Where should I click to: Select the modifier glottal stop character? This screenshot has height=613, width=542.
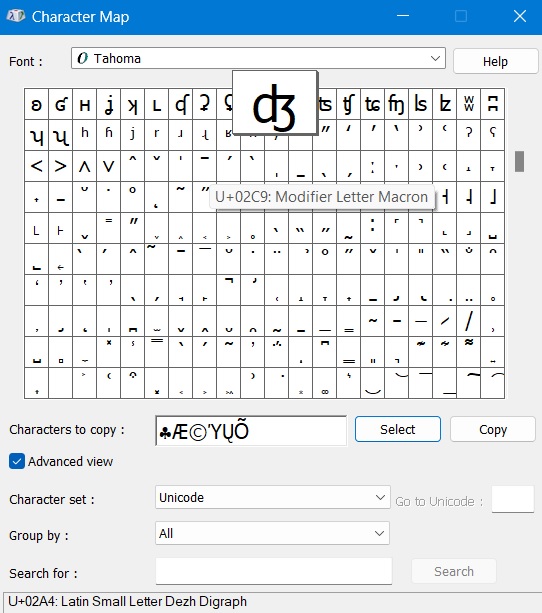point(468,135)
